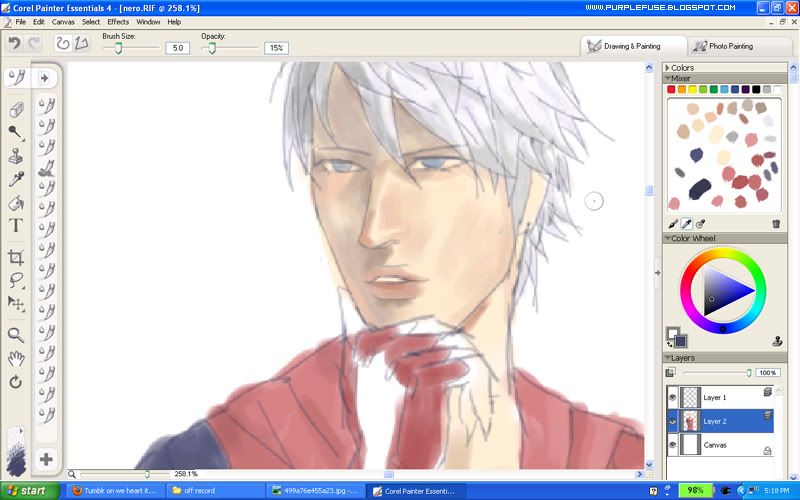Viewport: 800px width, 500px height.
Task: Select Sample Color dropper in Mixer
Action: 687,223
